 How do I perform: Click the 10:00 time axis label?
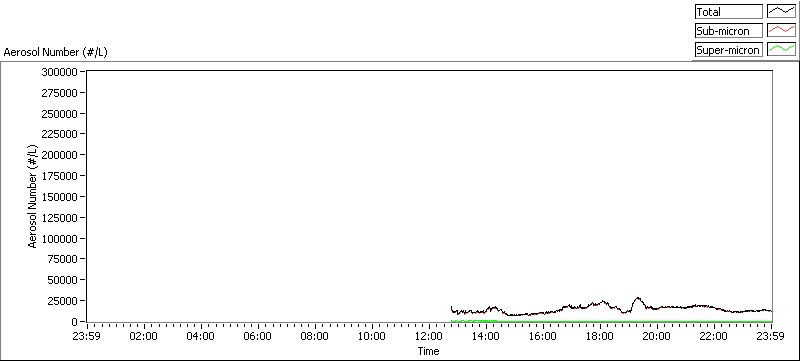(372, 336)
